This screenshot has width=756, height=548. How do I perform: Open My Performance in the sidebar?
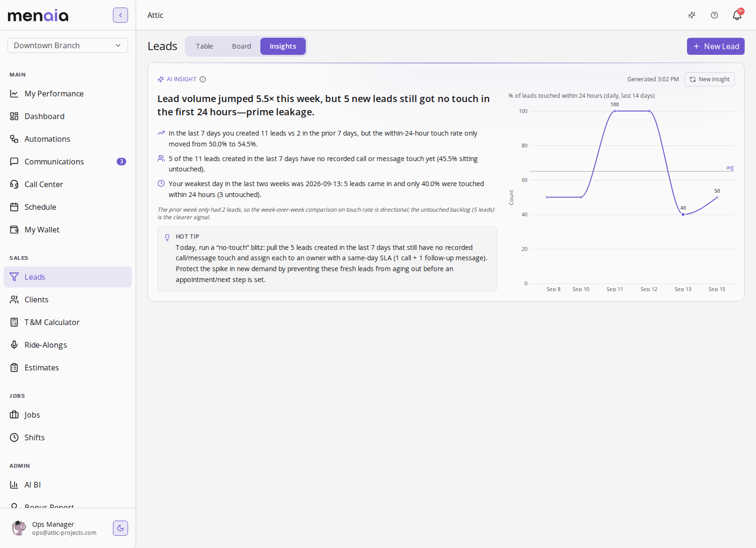[x=68, y=94]
